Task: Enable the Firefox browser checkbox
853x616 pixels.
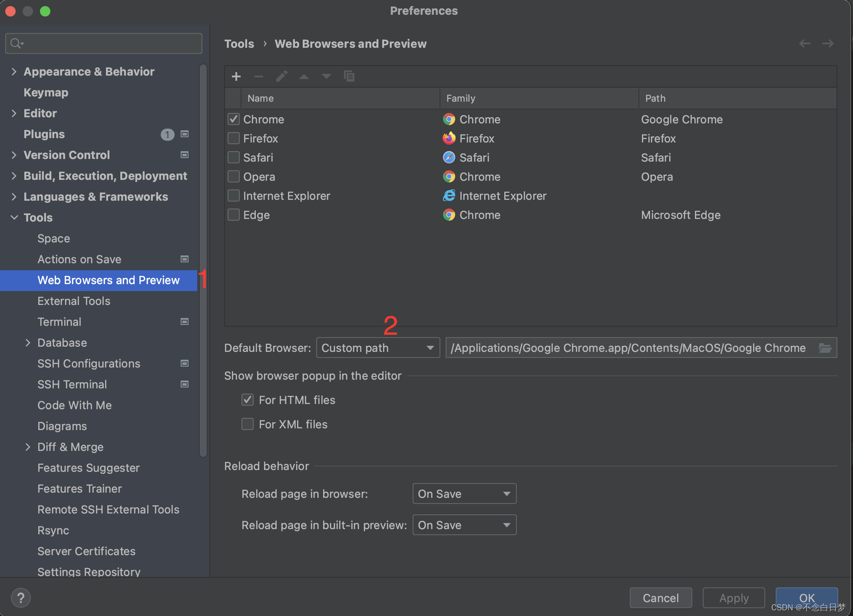Action: pyautogui.click(x=234, y=138)
